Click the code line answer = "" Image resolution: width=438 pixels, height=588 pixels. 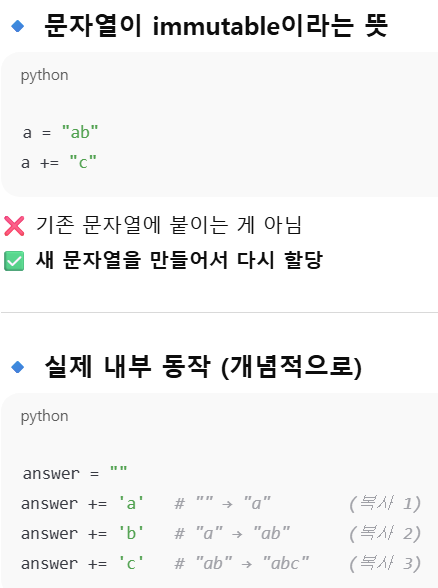75,473
